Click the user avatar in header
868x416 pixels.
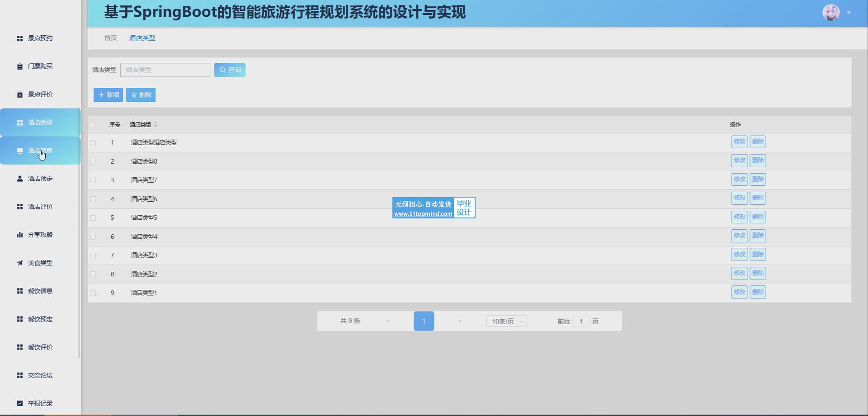tap(831, 13)
